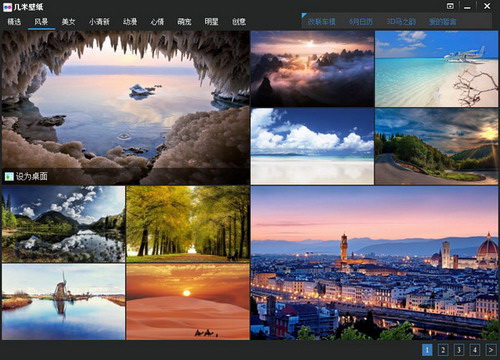Open the 小清新 category tab
Image resolution: width=500 pixels, height=360 pixels.
coord(99,22)
